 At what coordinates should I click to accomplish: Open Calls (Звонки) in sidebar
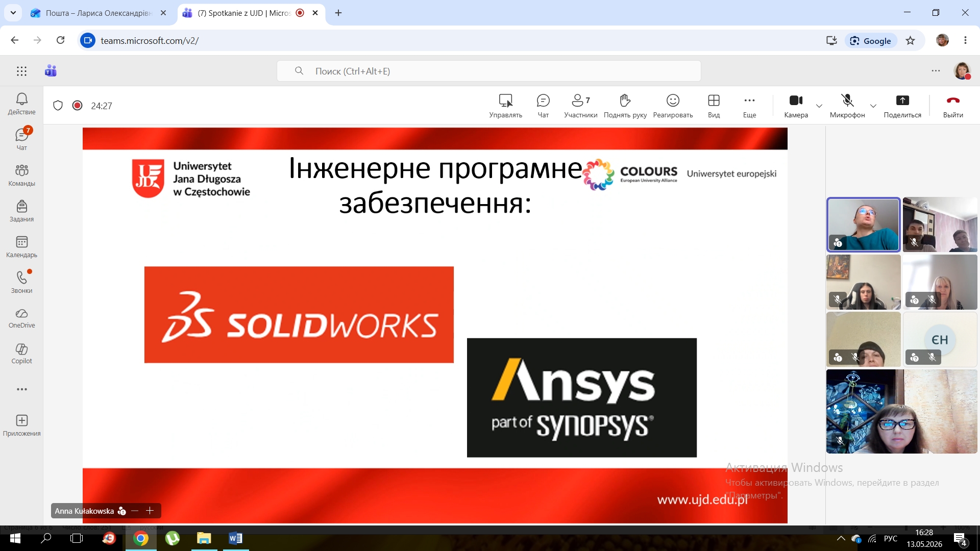21,282
